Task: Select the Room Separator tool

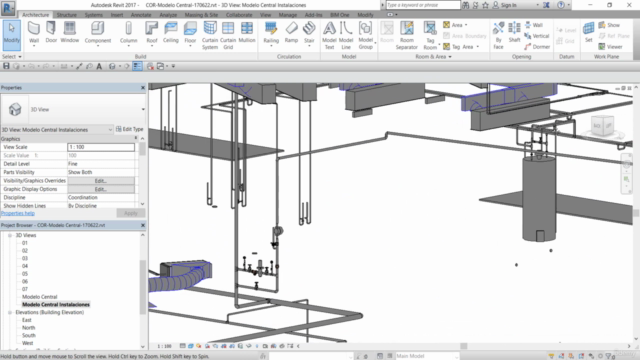Action: point(407,36)
